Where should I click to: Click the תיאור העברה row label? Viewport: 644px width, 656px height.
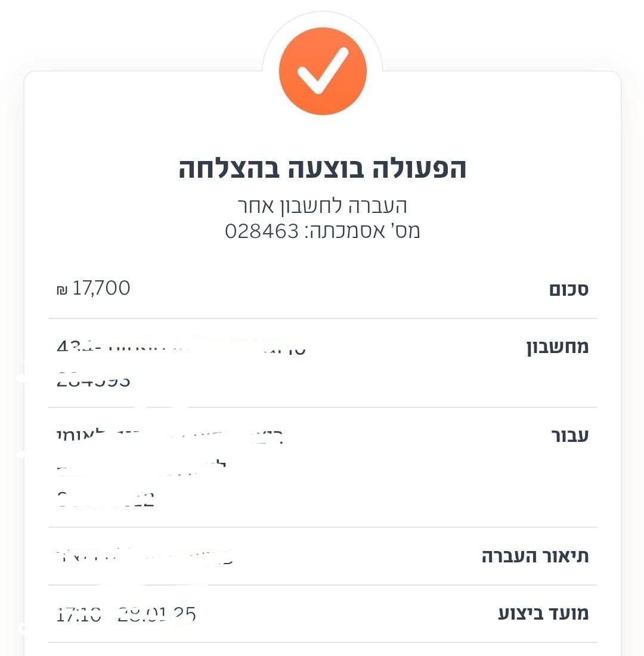535,556
